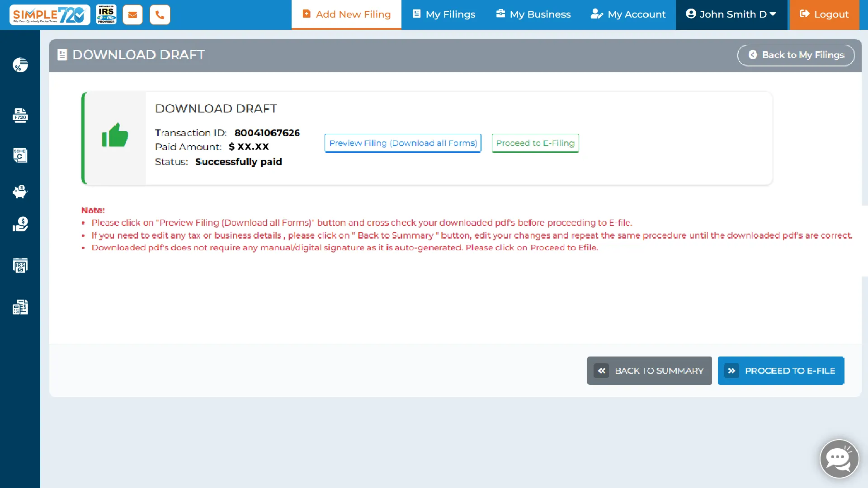Click the phone call icon in header

[x=160, y=15]
